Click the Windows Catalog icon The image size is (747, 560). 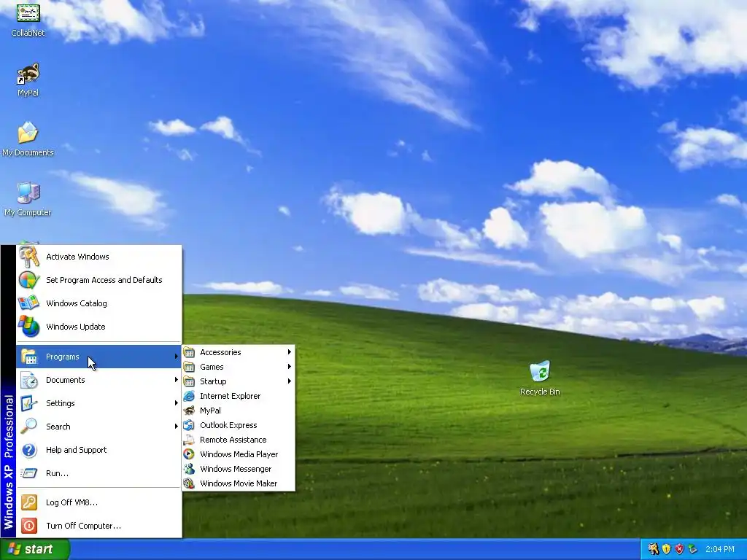pyautogui.click(x=29, y=303)
